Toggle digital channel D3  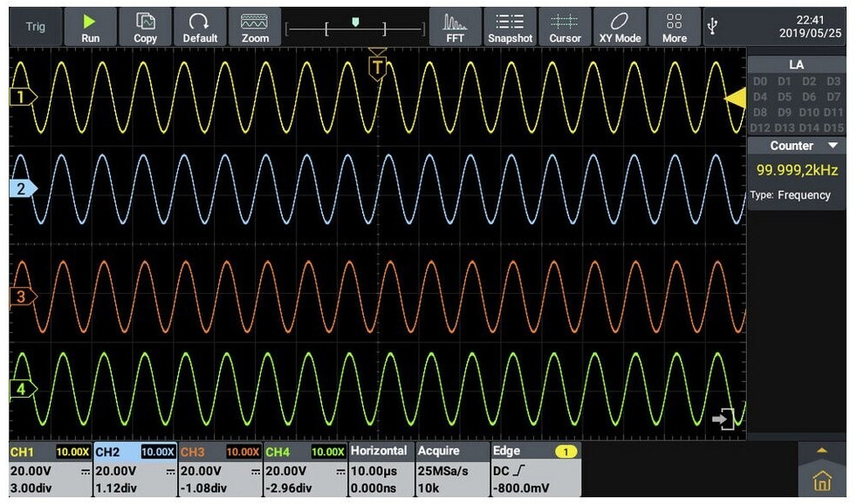point(833,81)
